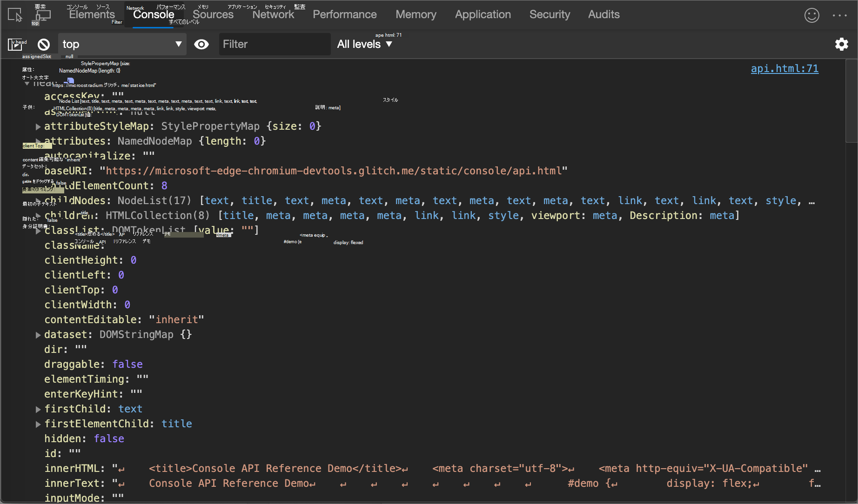Open the api.html:71 source link
This screenshot has width=858, height=504.
pos(784,68)
